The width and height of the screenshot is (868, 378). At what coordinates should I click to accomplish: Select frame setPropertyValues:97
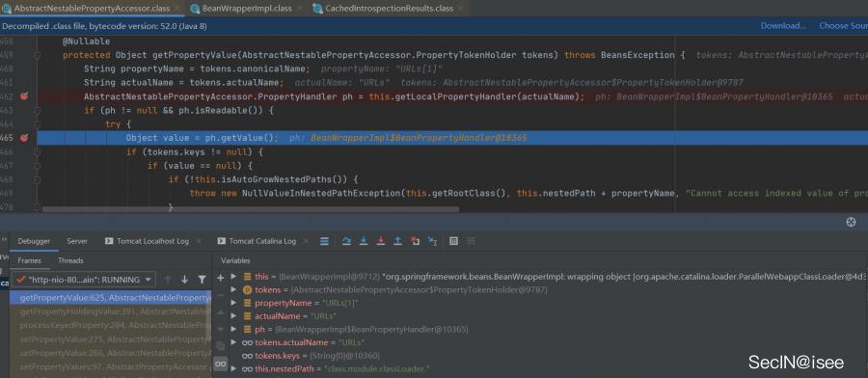tap(111, 366)
